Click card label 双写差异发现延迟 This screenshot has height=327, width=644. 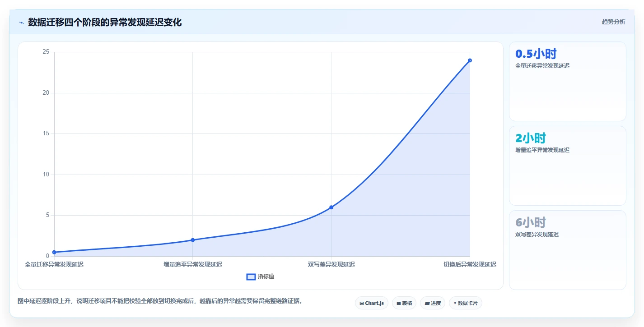click(537, 234)
